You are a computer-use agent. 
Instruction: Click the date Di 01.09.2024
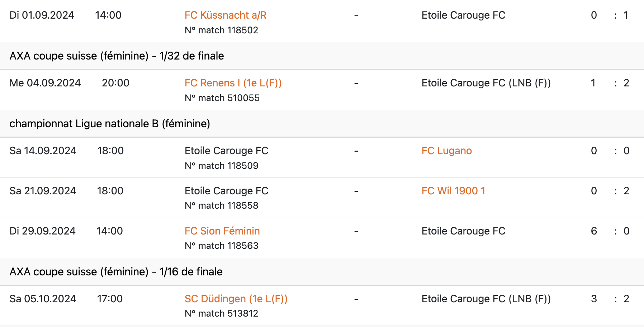coord(42,15)
